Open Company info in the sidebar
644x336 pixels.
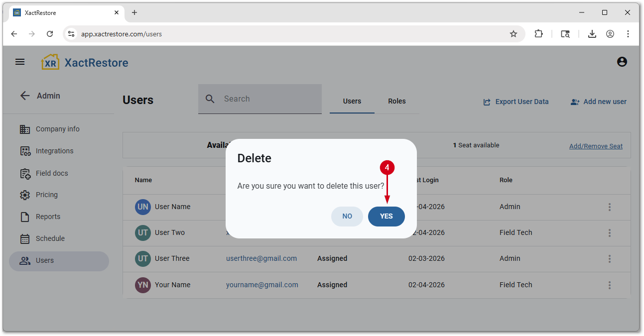pyautogui.click(x=57, y=129)
